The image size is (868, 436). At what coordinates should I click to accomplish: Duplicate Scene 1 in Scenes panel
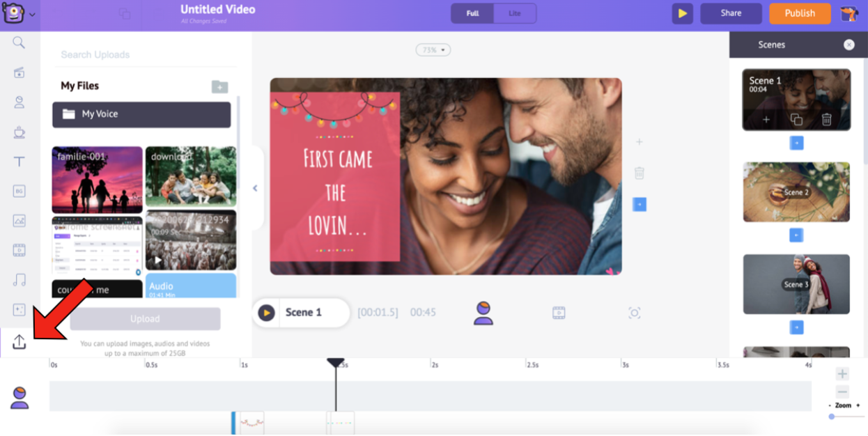pos(796,120)
